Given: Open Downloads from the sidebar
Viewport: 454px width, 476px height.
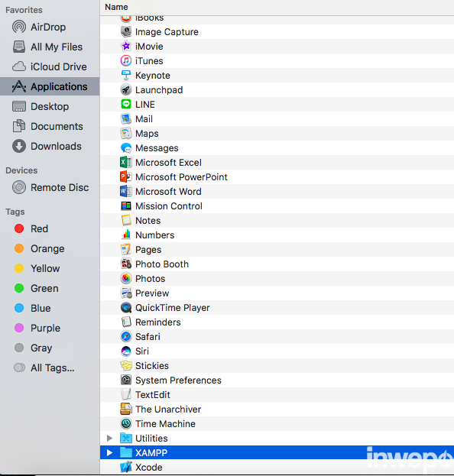Looking at the screenshot, I should [x=50, y=147].
